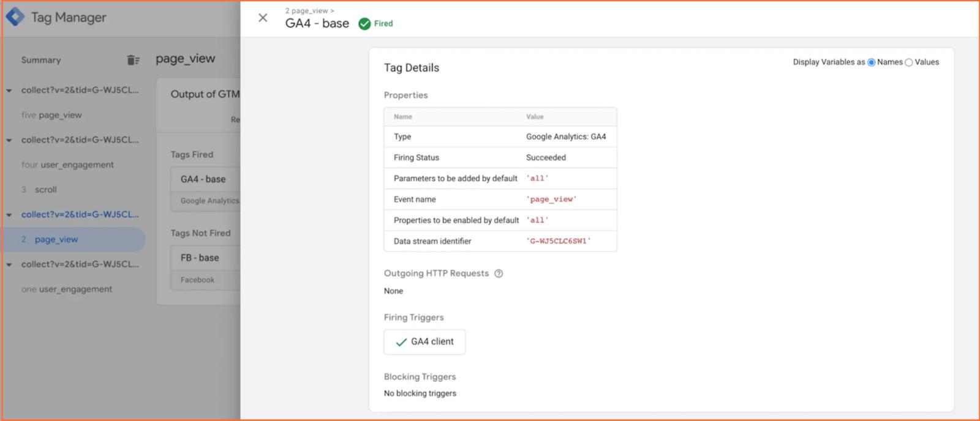Open the Outgoing HTTP Requests help icon

pyautogui.click(x=499, y=274)
